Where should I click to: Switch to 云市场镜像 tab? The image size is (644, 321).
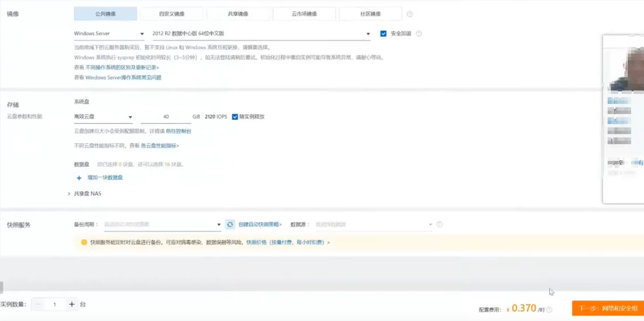pos(304,14)
